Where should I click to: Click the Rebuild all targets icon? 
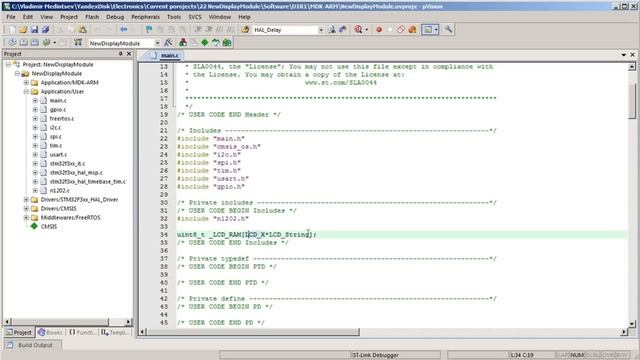click(35, 42)
